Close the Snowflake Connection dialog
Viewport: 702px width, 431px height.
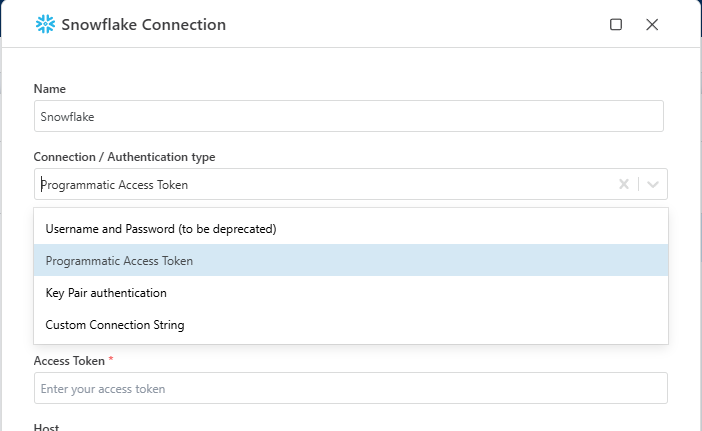click(x=652, y=24)
